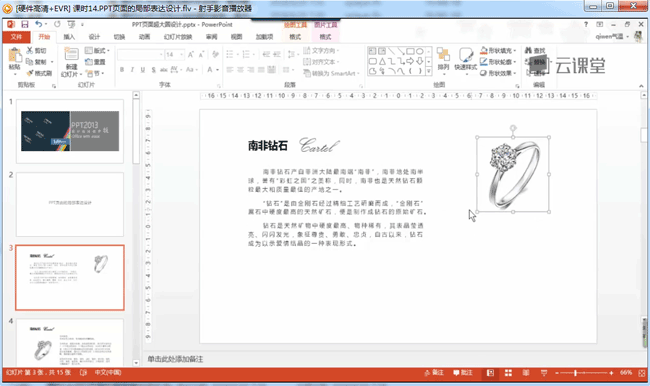650x386 pixels.
Task: Click the zoom out minus button
Action: (557, 373)
